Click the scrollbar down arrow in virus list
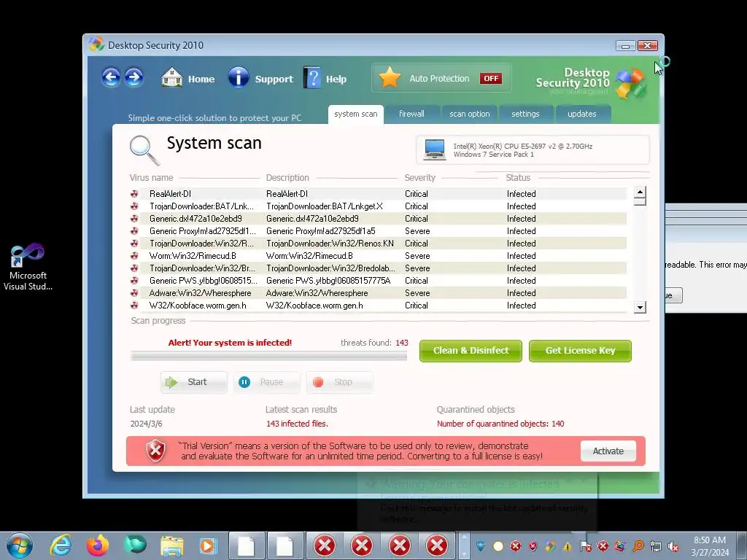This screenshot has width=747, height=560. [x=640, y=307]
